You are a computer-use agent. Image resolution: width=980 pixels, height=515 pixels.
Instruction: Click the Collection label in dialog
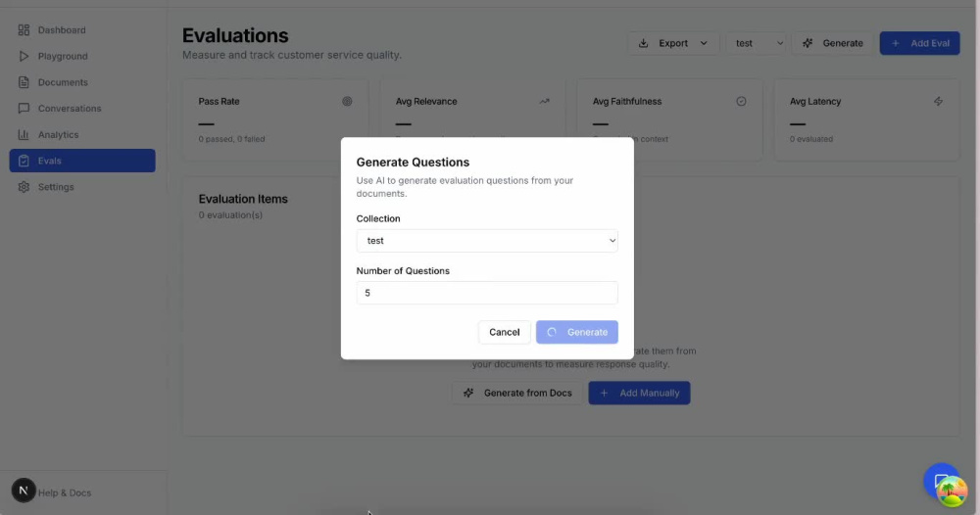coord(378,218)
